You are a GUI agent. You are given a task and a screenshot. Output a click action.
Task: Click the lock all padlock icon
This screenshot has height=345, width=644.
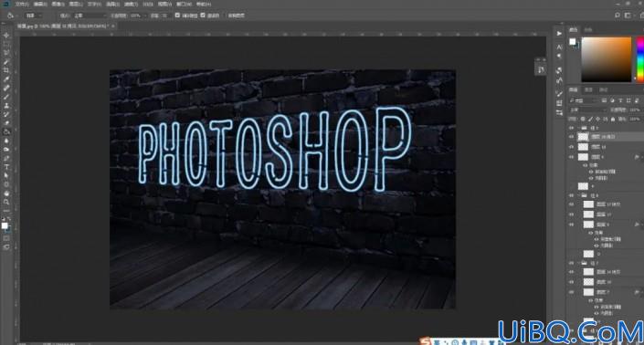(613, 119)
